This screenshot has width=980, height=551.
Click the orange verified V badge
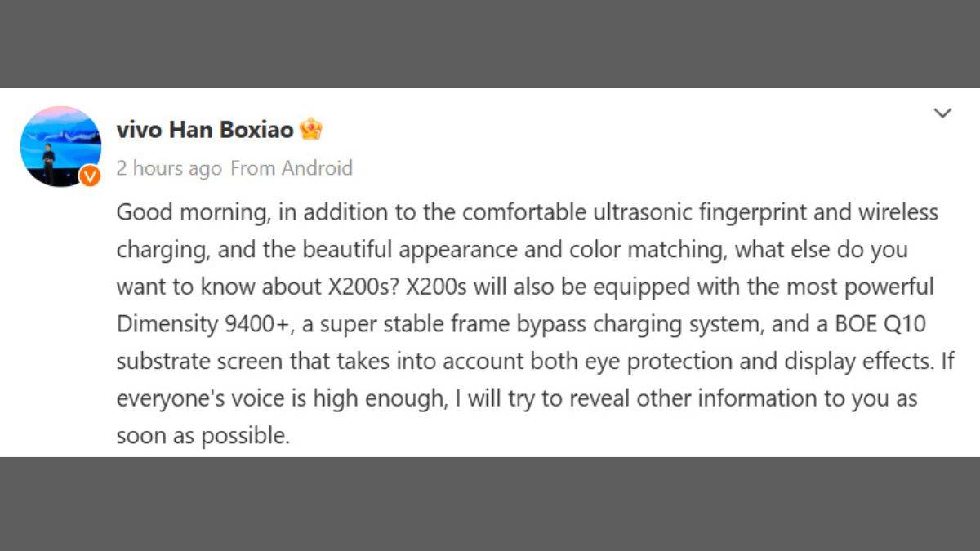pyautogui.click(x=90, y=175)
